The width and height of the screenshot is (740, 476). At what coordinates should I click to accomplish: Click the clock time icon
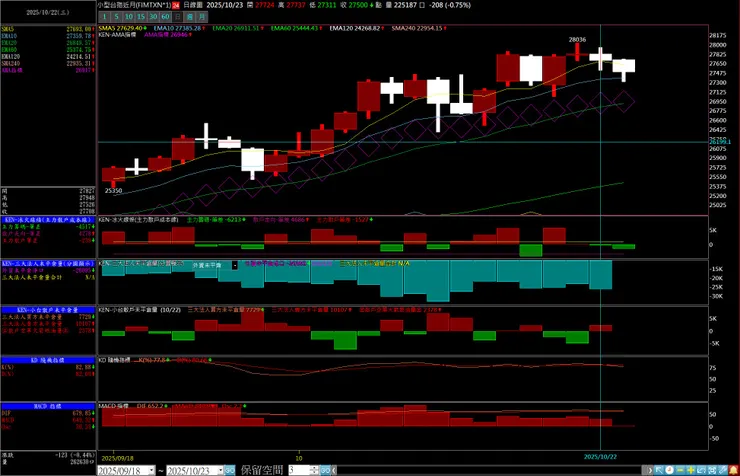pos(669,470)
